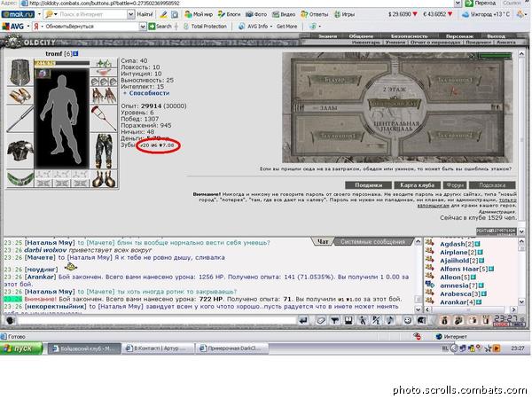The width and height of the screenshot is (532, 399).
Task: Click the walking figure chat icon
Action: point(363,320)
